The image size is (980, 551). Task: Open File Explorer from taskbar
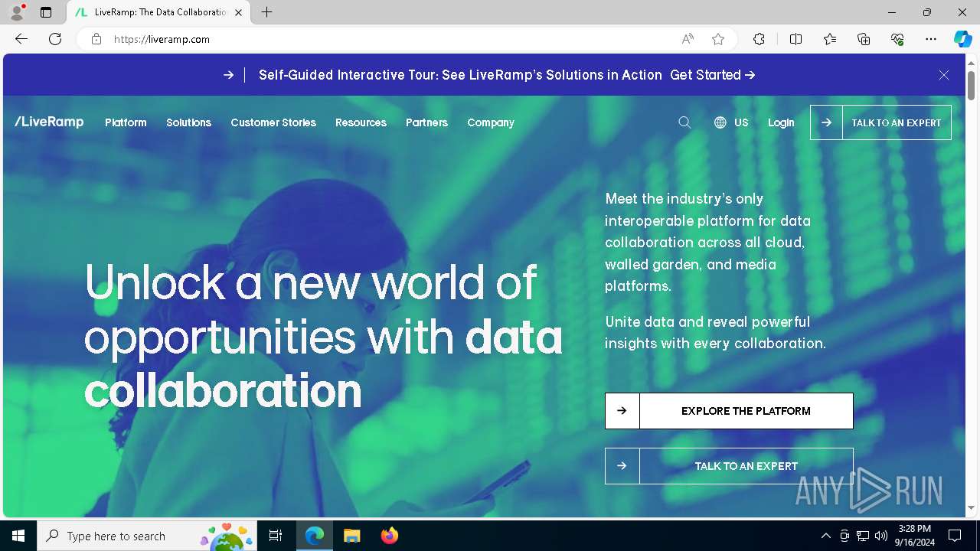pos(351,536)
